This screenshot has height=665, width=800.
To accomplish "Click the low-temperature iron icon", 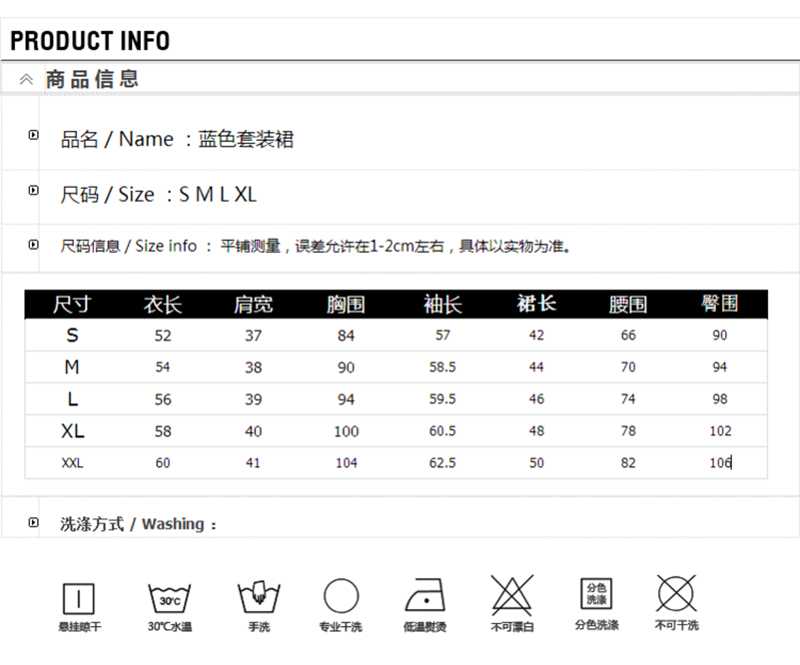I will (x=425, y=595).
